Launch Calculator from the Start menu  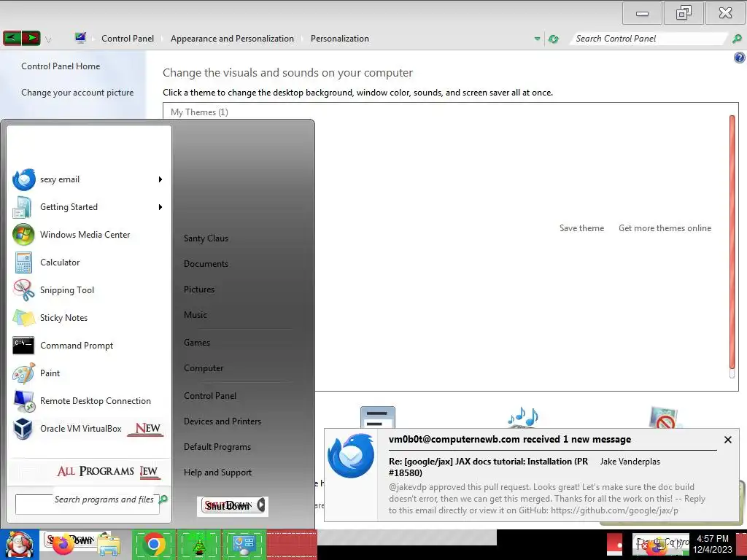click(x=88, y=262)
